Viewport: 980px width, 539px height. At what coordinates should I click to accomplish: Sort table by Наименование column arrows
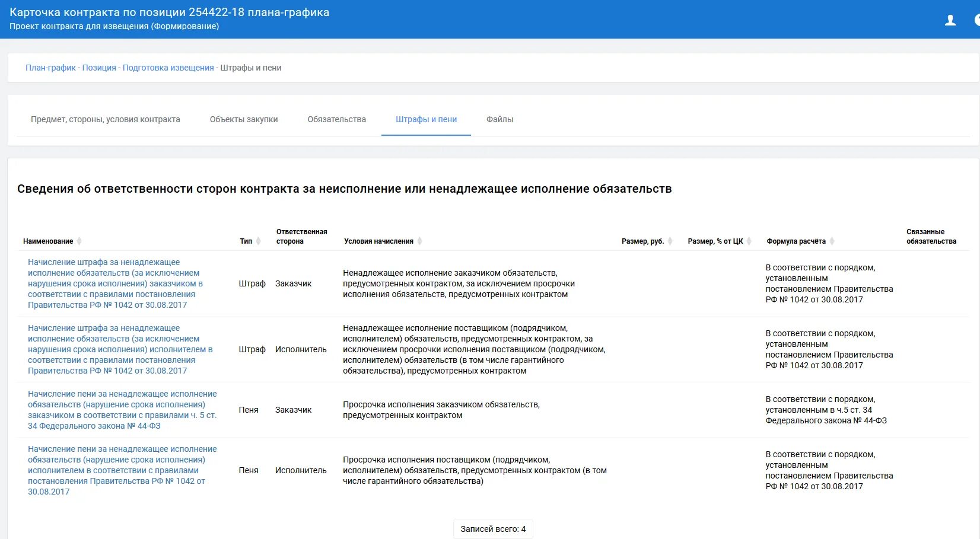79,241
